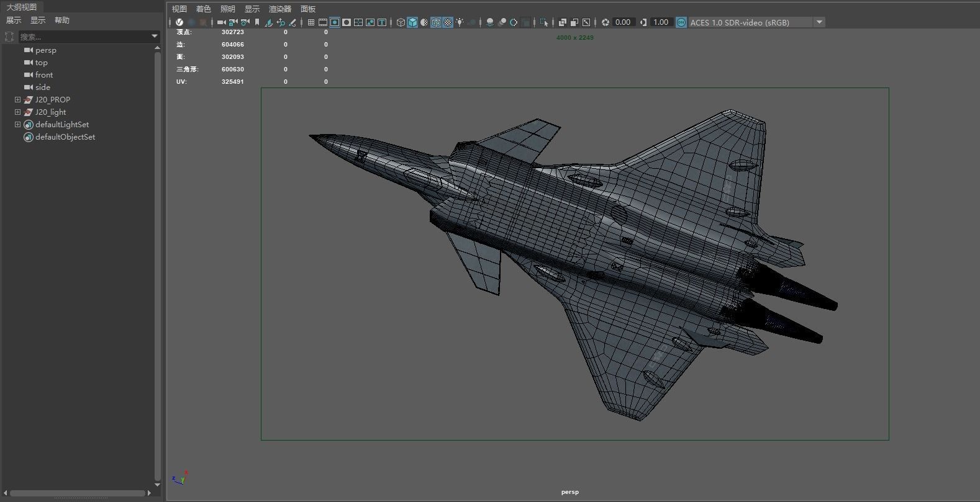Click Use Default Material icon
The image size is (980, 502).
click(424, 22)
